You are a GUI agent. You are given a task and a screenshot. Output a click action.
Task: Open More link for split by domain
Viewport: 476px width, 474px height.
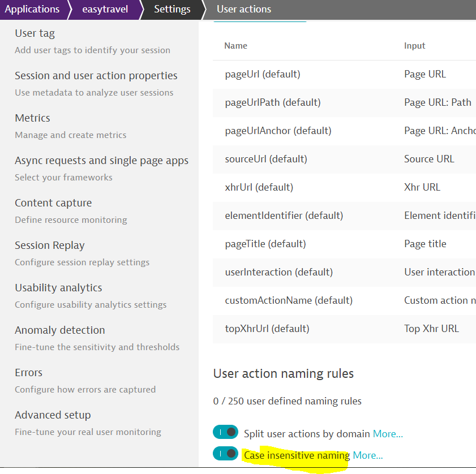(x=388, y=434)
